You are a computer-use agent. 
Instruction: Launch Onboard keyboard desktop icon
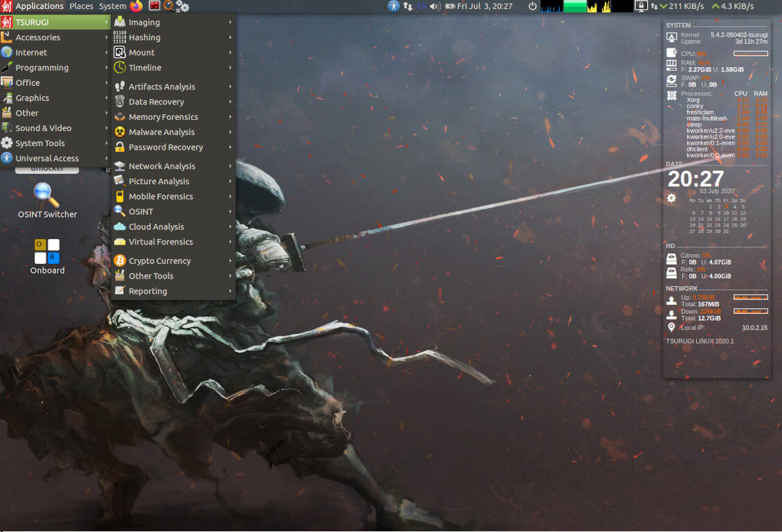pos(47,257)
